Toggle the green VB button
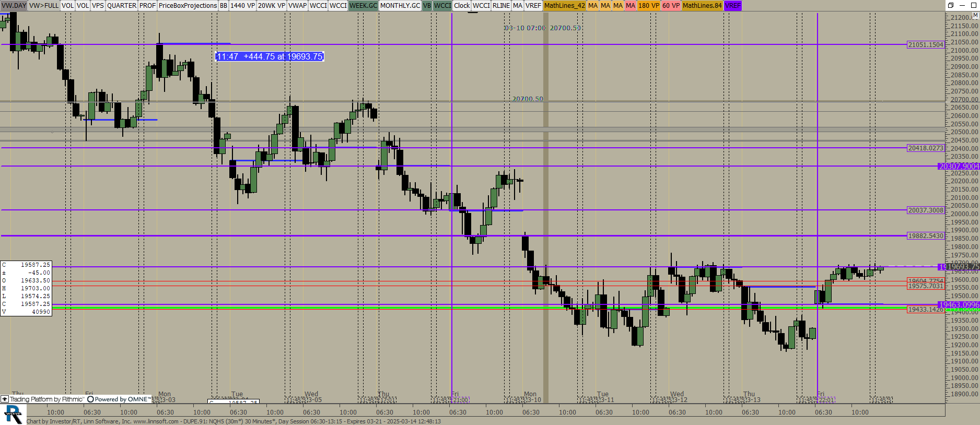The width and height of the screenshot is (980, 425). 427,6
